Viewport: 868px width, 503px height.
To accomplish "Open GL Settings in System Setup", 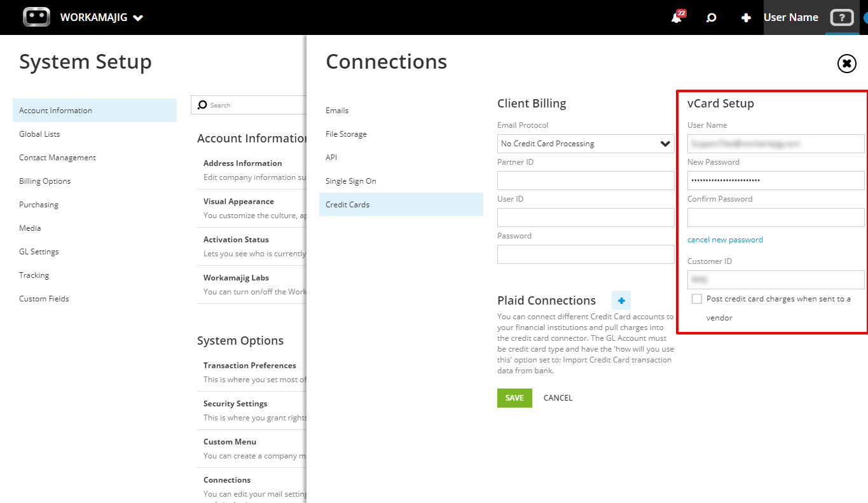I will pos(95,252).
